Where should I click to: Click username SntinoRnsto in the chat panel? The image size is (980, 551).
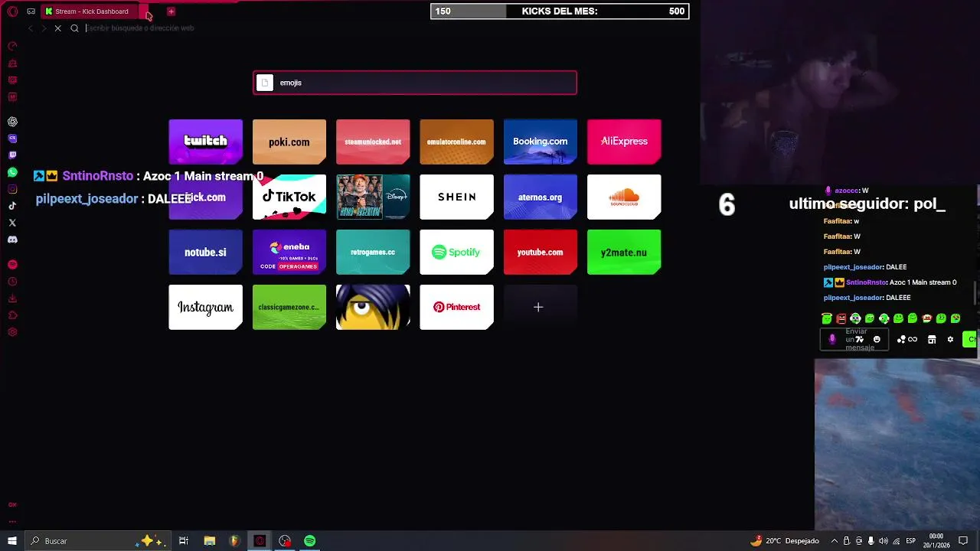click(865, 282)
